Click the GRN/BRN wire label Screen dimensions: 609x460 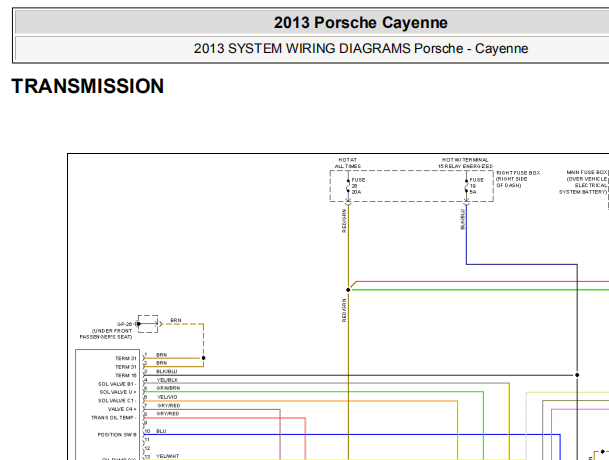[168, 388]
